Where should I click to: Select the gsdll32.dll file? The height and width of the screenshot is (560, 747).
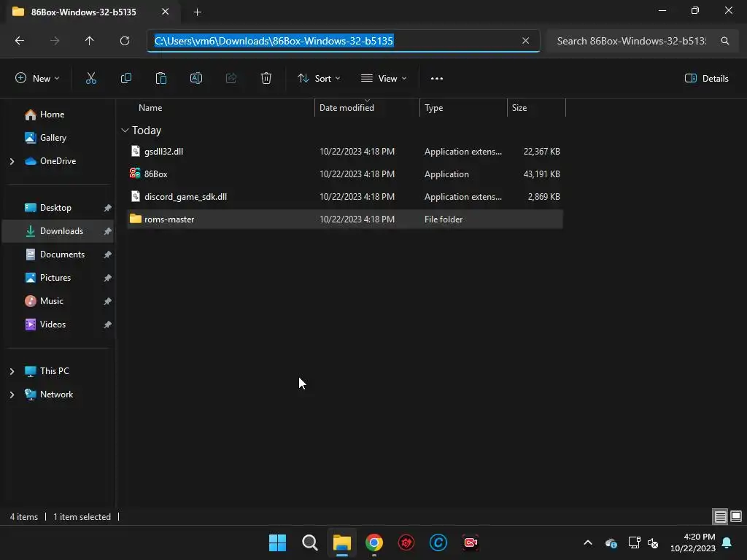coord(345,152)
